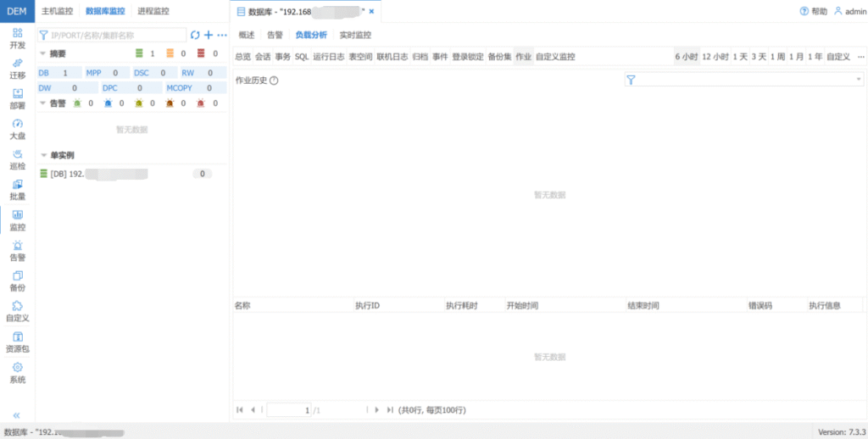Click the 表空间 sub-tab button

[x=360, y=57]
